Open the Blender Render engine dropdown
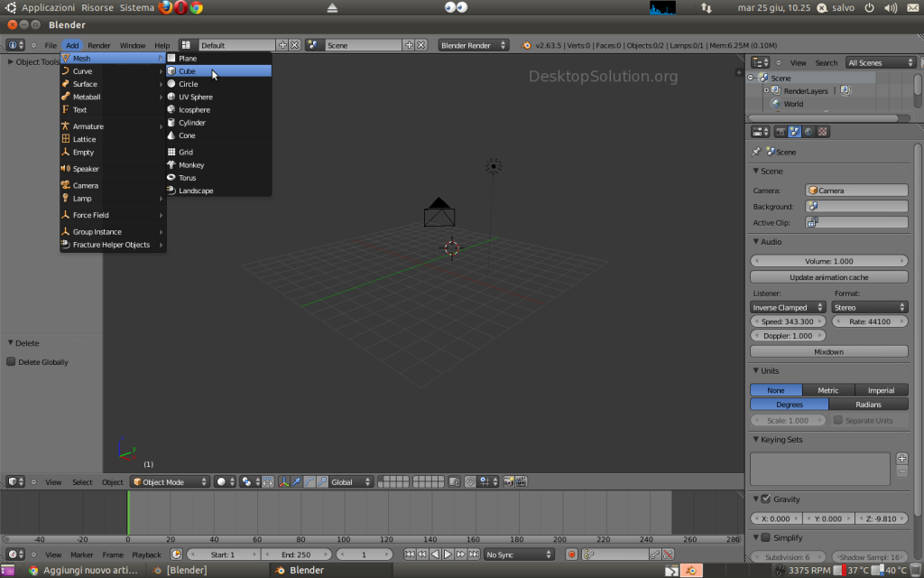Screen dimensions: 924x578 click(473, 45)
